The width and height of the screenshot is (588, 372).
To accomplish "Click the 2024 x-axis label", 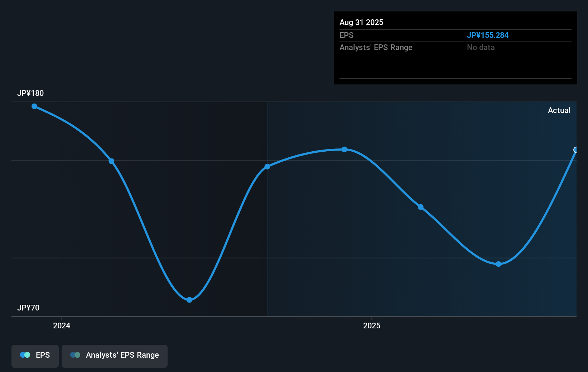I will pyautogui.click(x=62, y=325).
